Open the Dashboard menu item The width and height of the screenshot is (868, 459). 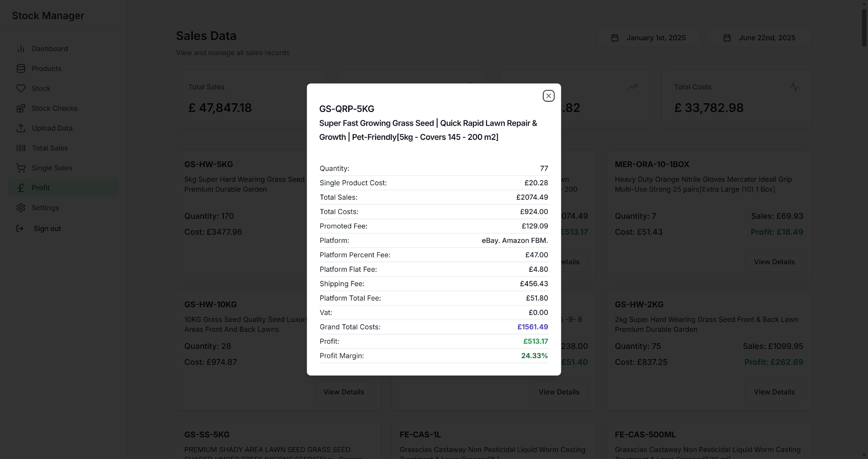63,49
